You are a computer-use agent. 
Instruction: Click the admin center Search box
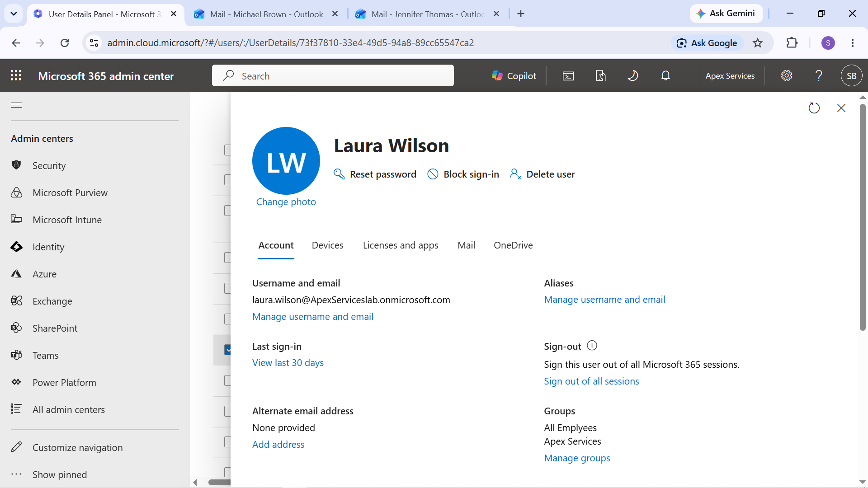point(333,76)
